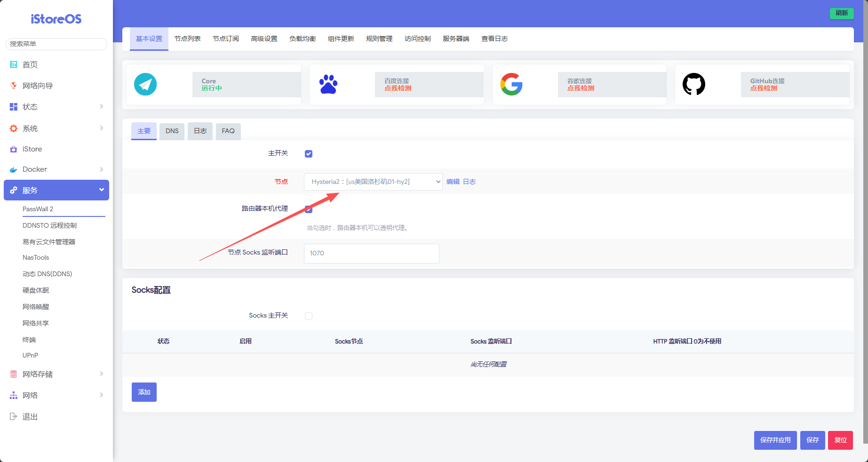
Task: Switch to the DNS sub-tab
Action: pos(172,131)
